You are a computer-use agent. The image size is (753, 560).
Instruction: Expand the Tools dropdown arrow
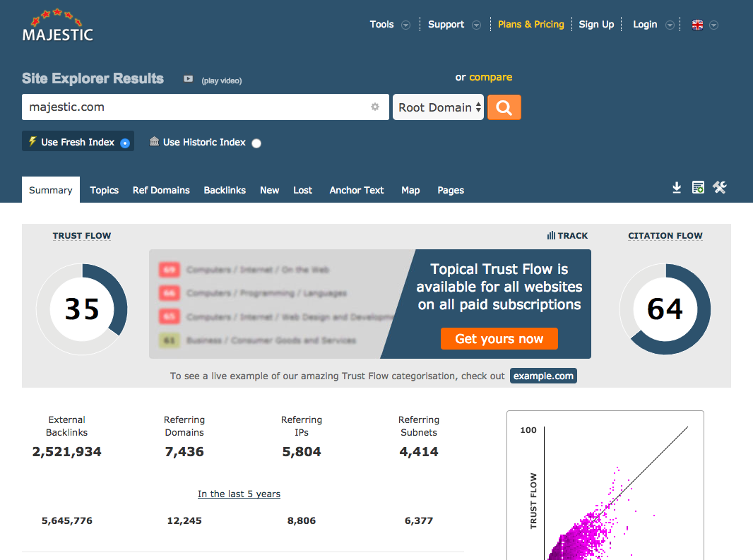click(x=405, y=25)
